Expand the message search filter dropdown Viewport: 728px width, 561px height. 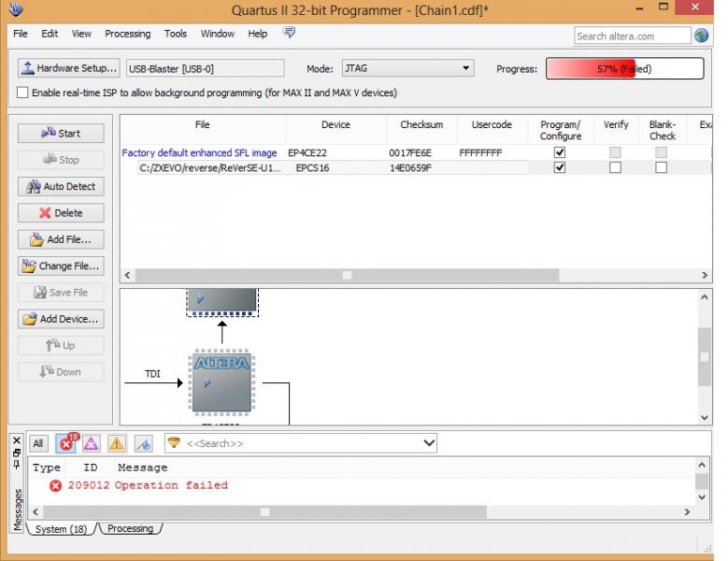point(429,443)
